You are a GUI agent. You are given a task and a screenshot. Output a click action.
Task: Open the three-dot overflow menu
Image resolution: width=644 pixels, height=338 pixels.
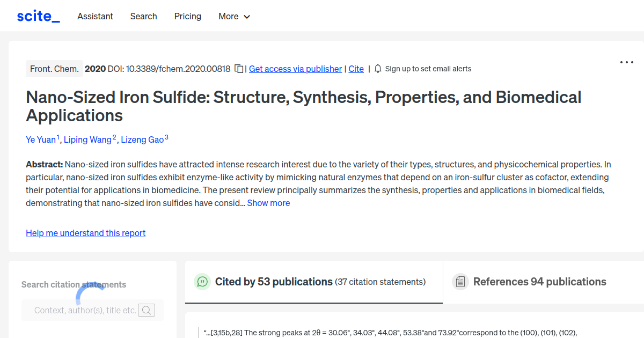click(626, 62)
